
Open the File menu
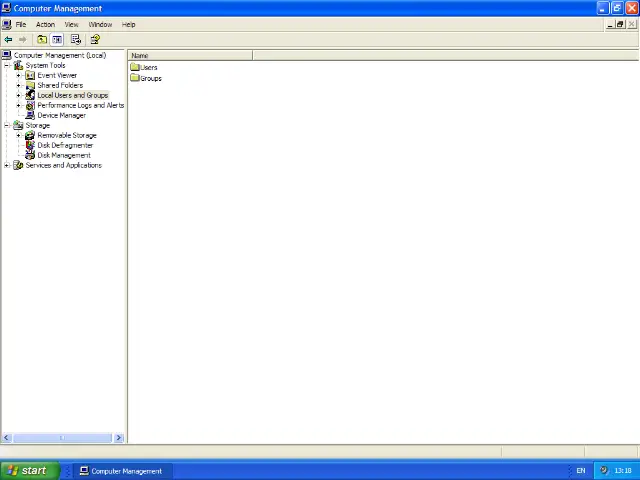point(21,24)
